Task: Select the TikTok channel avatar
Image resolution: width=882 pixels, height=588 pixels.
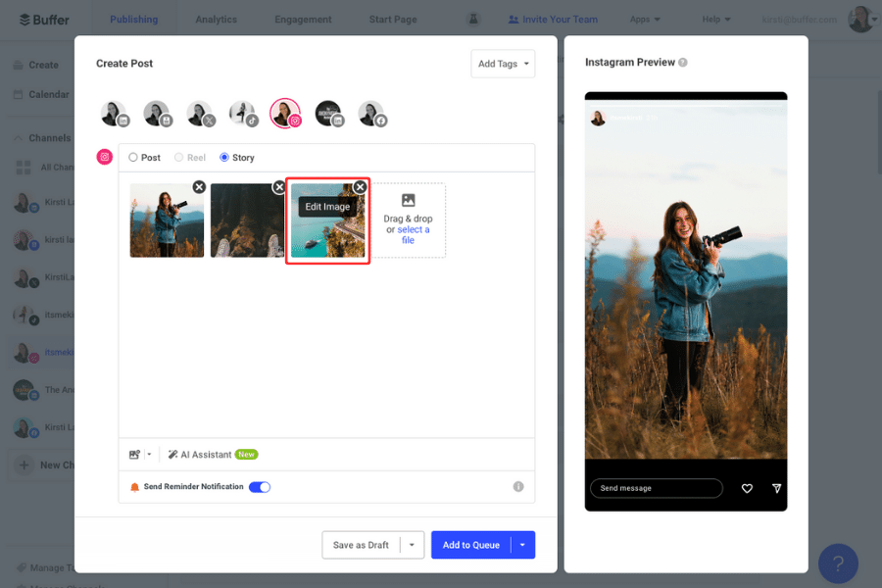Action: point(242,113)
